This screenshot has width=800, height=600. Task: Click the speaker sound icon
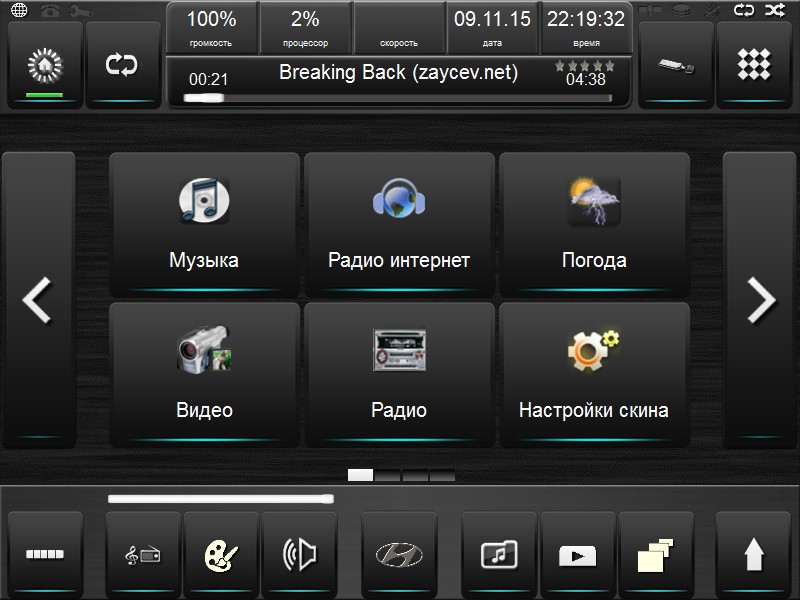click(x=299, y=553)
